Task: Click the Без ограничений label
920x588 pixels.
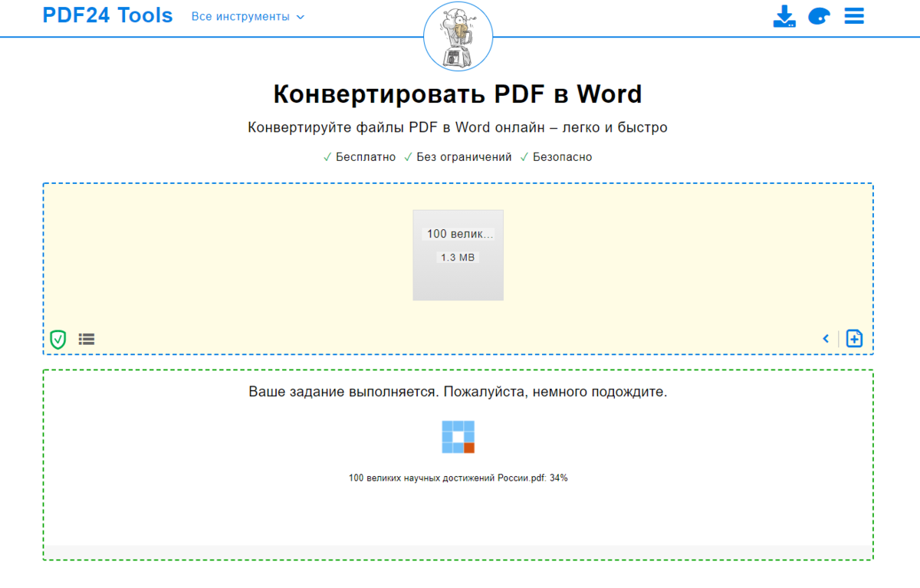Action: point(457,156)
